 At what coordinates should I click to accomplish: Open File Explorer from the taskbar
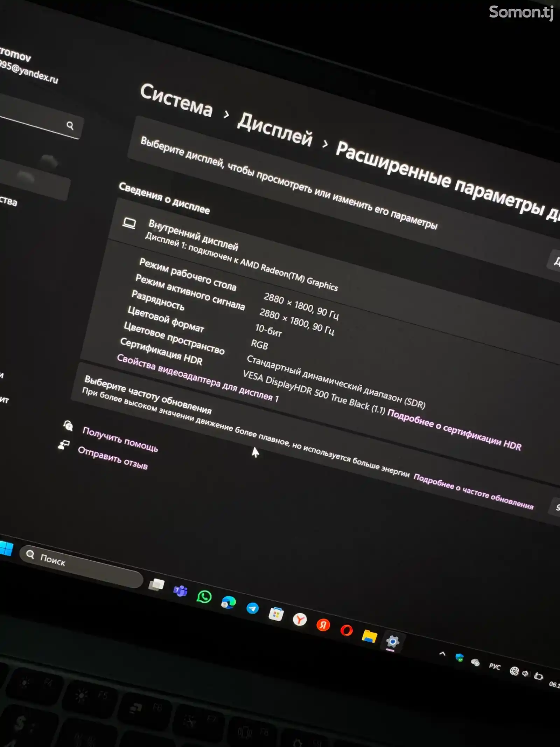[x=369, y=636]
